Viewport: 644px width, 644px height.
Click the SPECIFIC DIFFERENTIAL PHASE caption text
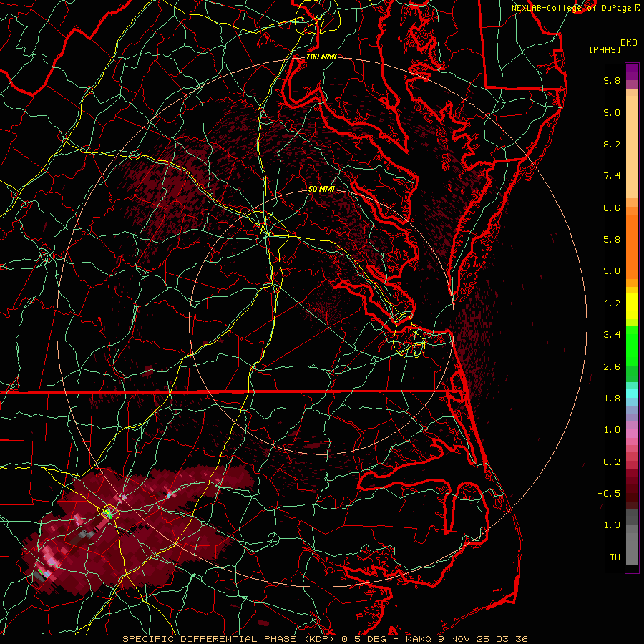(210, 639)
